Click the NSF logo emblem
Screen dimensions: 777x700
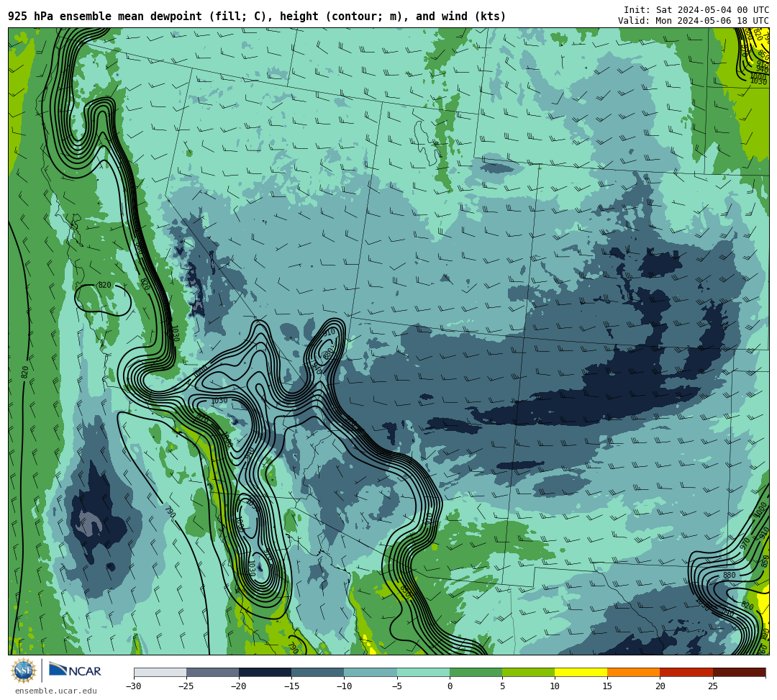[x=24, y=671]
